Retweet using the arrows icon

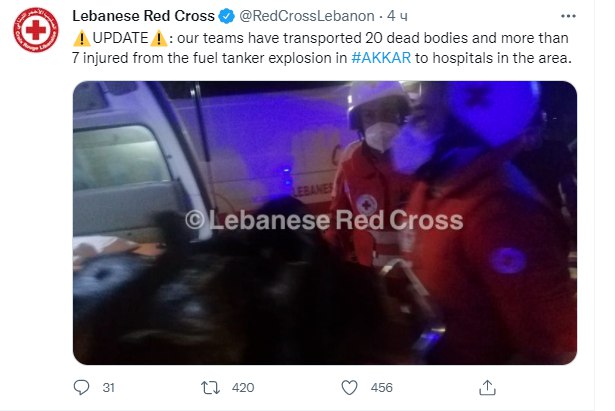click(x=210, y=387)
